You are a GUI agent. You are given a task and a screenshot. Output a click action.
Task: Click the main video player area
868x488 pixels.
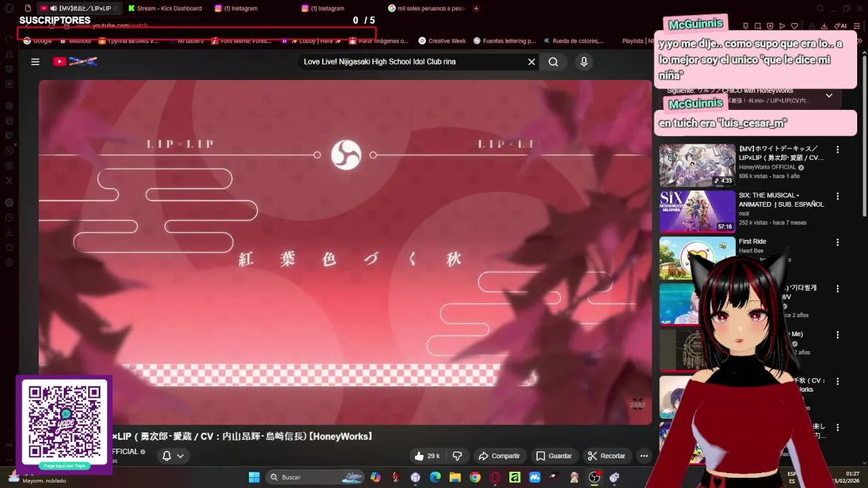pyautogui.click(x=345, y=252)
